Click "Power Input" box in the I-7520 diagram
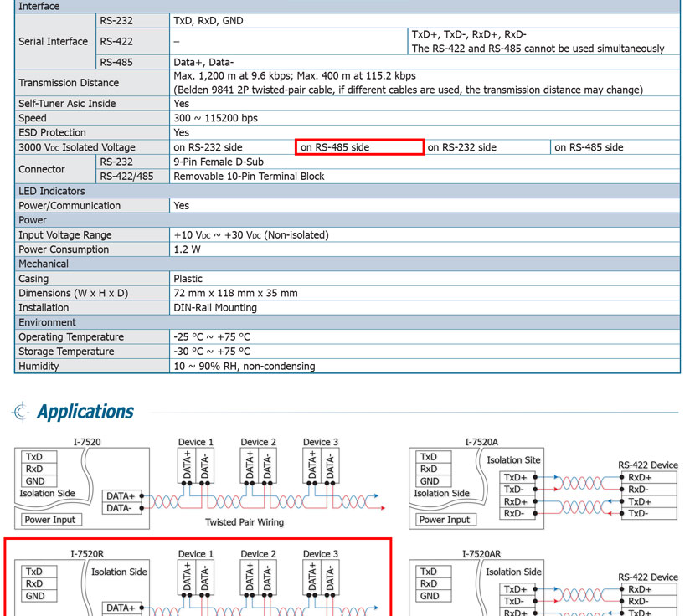Image resolution: width=695 pixels, height=616 pixels. coord(51,520)
